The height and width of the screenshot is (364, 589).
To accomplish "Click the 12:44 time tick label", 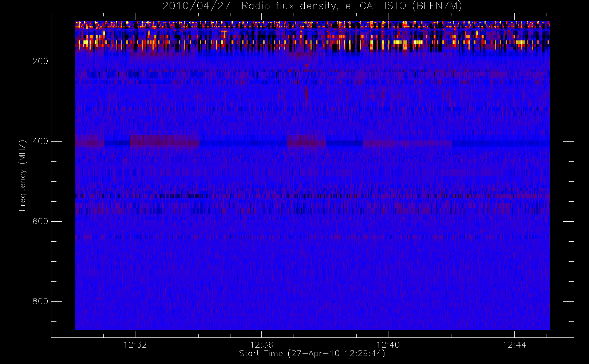I will [x=514, y=345].
